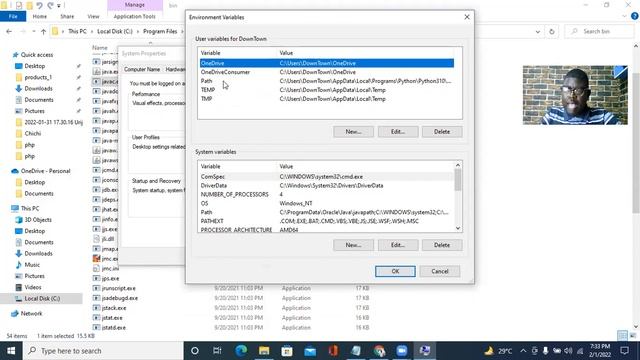The width and height of the screenshot is (640, 360).
Task: Select jrunscript.exe in file list
Action: [x=118, y=288]
